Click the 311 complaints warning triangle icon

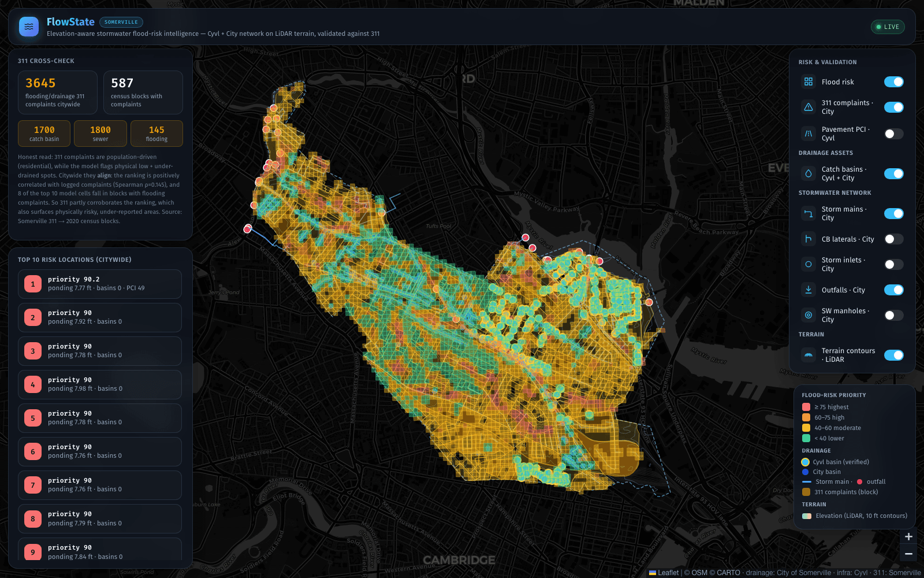(808, 107)
